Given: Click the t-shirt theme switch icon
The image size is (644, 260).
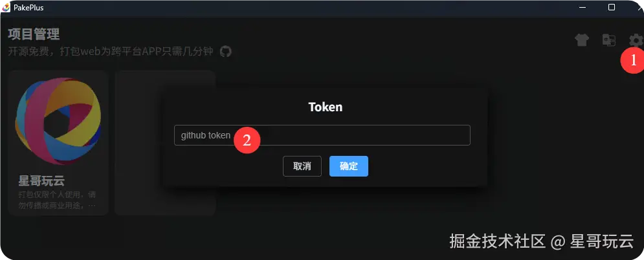Looking at the screenshot, I should [582, 40].
